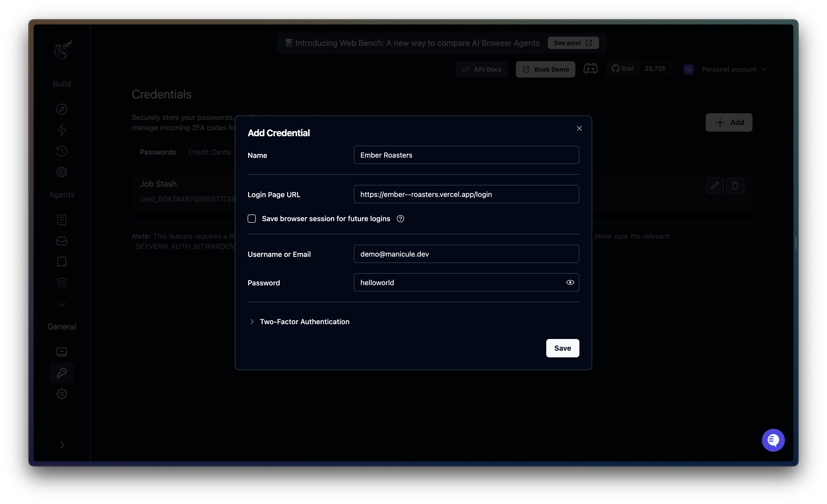Click the Login Page URL input field
The image size is (827, 504).
(x=466, y=194)
